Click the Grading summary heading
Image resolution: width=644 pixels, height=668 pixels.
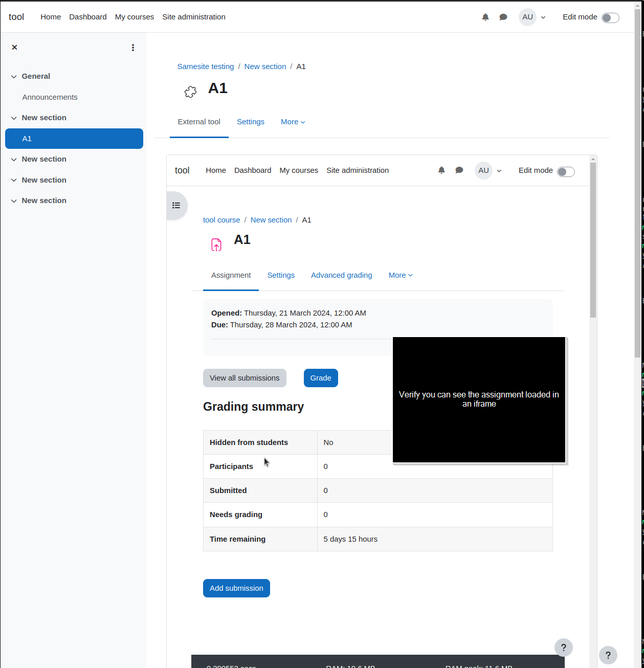pos(253,407)
